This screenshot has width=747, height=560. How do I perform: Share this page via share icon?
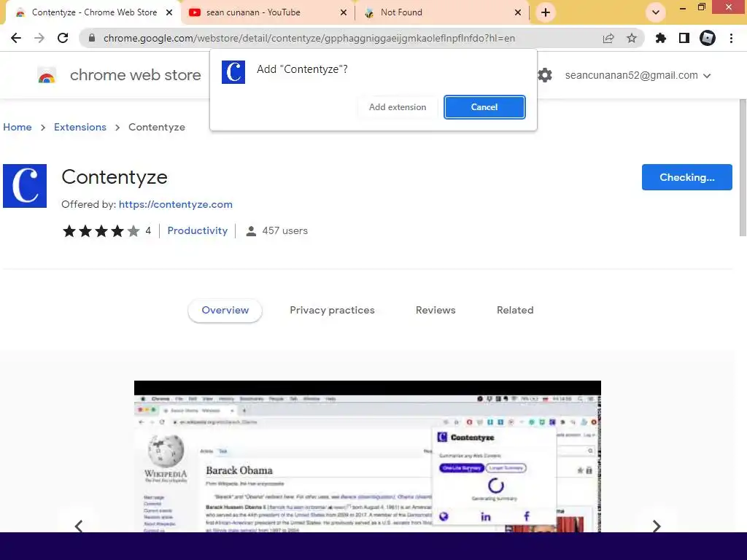608,38
